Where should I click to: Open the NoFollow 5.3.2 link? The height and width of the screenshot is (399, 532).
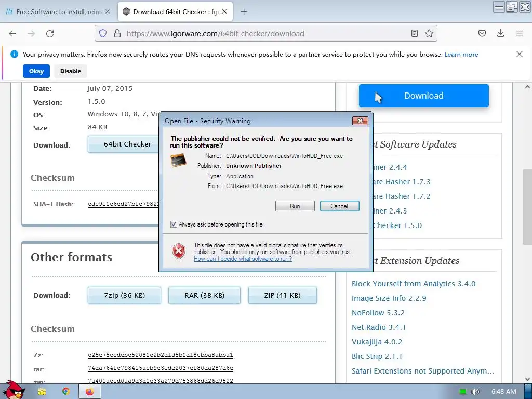(378, 313)
